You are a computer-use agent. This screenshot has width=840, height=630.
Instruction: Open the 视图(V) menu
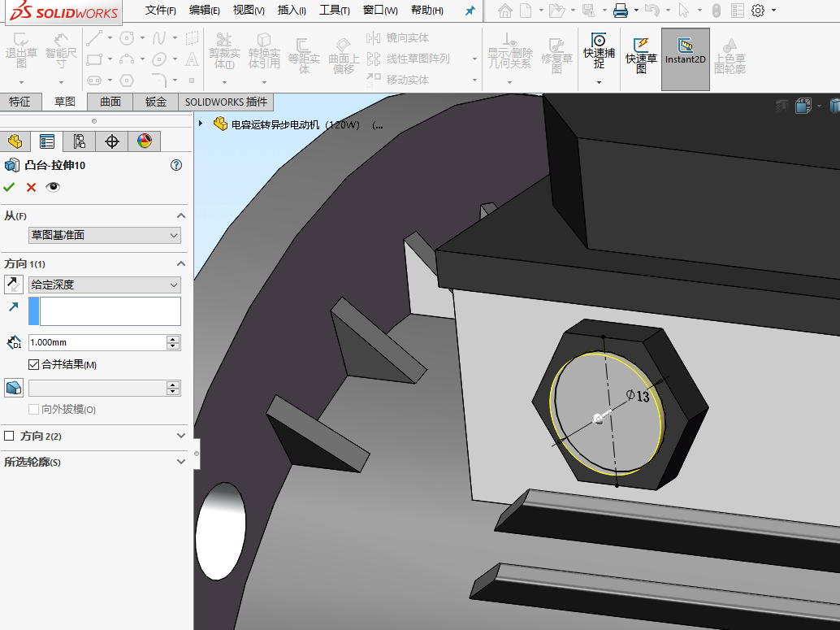pos(249,11)
